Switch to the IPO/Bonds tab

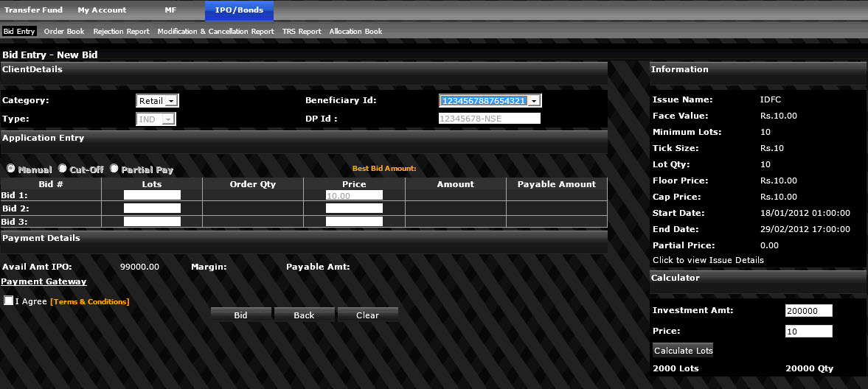(239, 10)
